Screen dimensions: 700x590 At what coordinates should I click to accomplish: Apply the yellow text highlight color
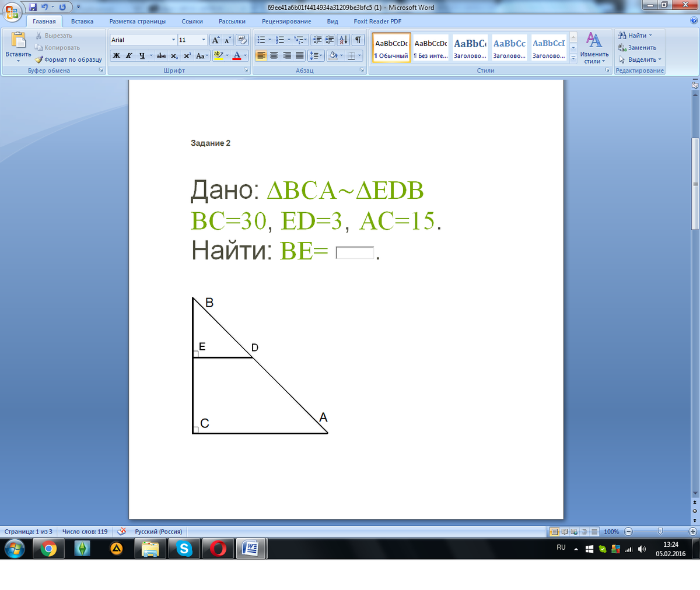[218, 56]
